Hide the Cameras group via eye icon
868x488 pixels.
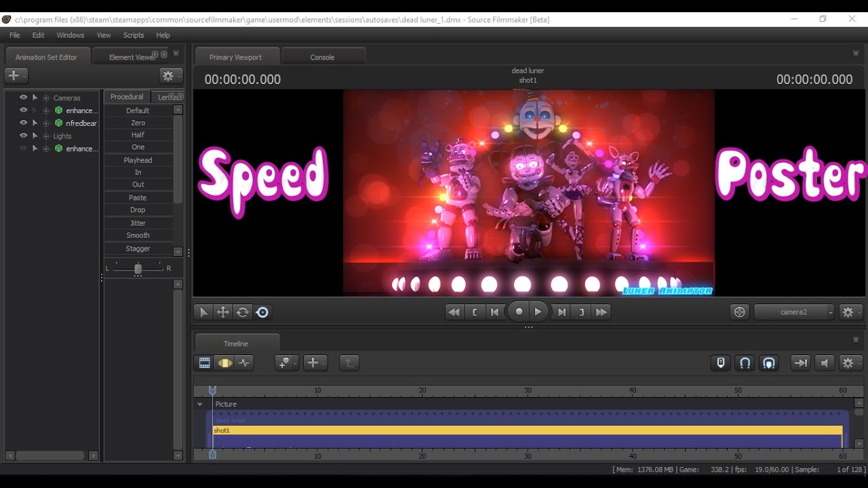[x=24, y=98]
